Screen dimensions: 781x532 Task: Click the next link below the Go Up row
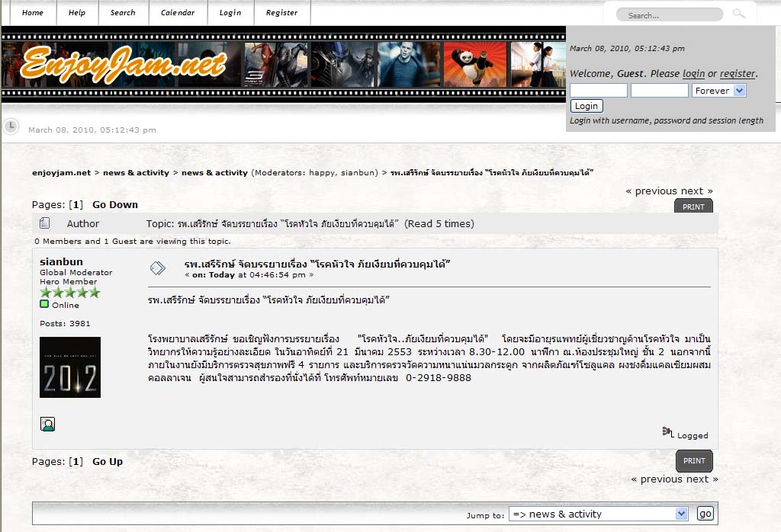(x=697, y=479)
